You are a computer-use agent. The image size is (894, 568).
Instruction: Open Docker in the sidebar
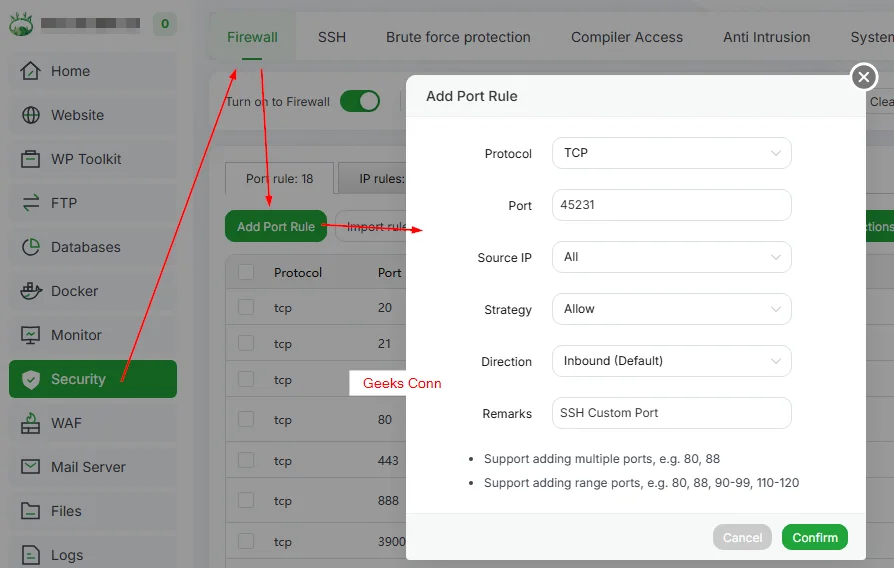[93, 291]
